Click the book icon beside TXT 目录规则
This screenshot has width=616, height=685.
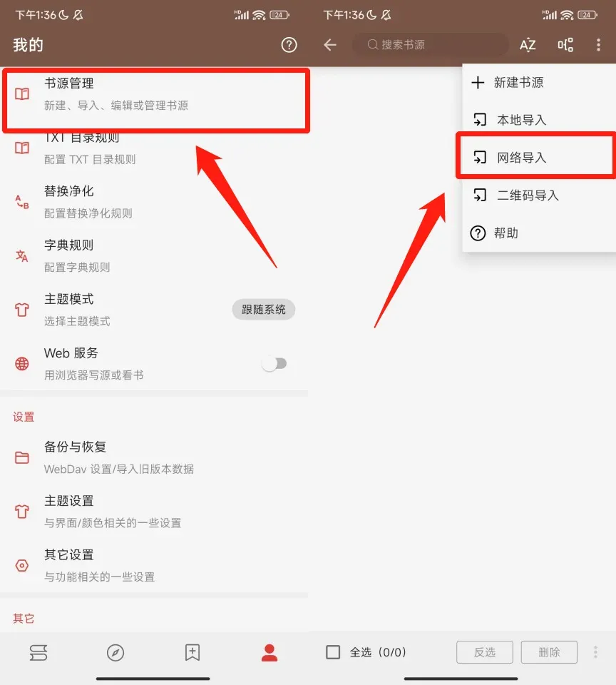22,148
